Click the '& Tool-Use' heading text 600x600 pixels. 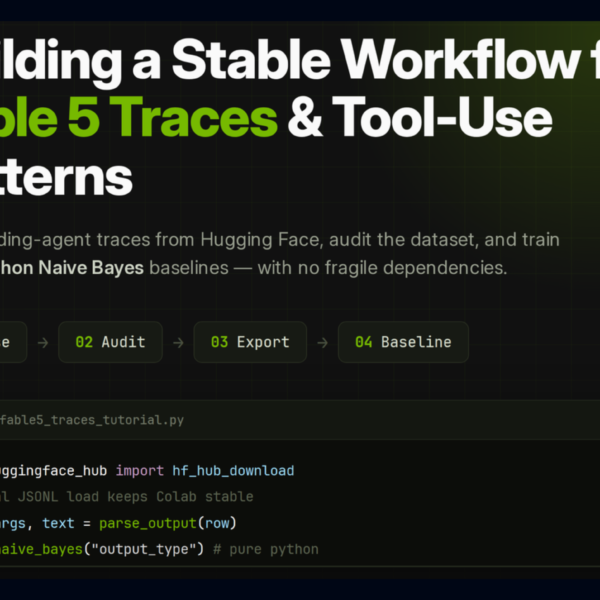point(420,117)
